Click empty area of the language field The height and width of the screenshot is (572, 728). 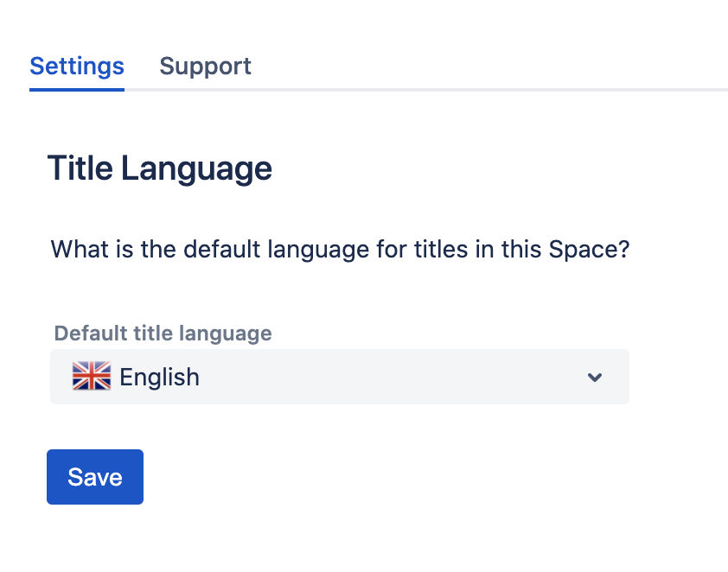pos(389,377)
